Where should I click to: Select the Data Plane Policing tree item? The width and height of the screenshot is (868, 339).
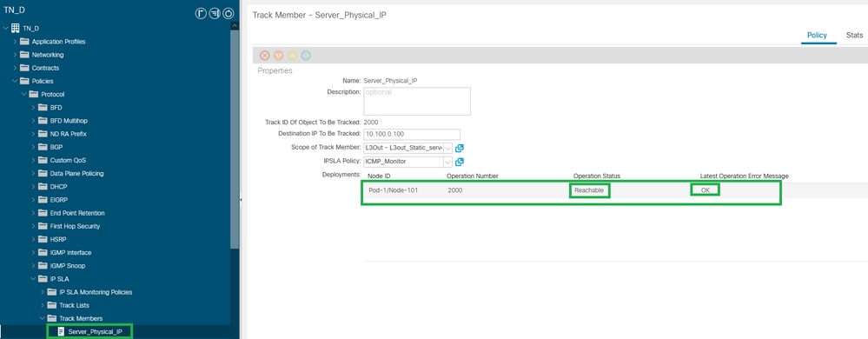pos(77,173)
